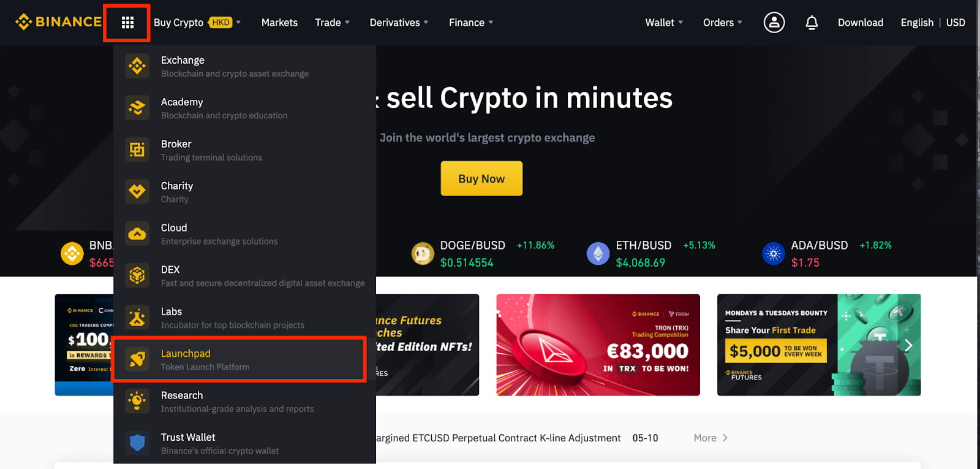Click the Labs incubator icon
This screenshot has height=469, width=980.
point(137,317)
